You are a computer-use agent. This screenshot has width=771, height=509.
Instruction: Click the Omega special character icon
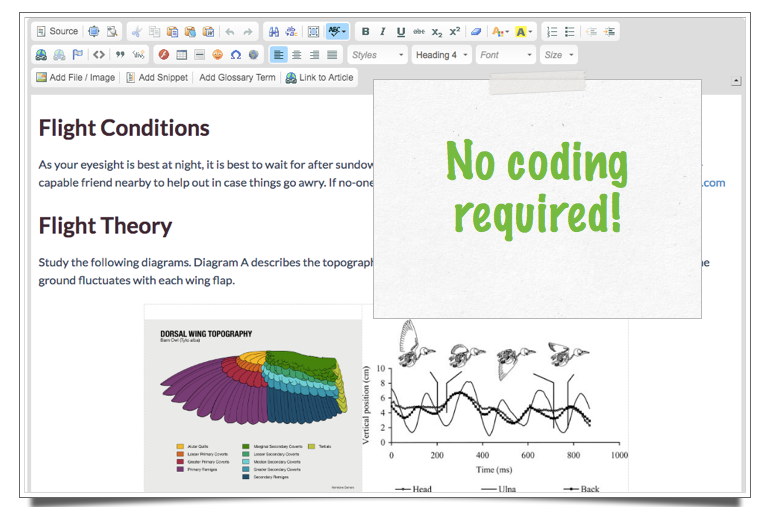(236, 55)
